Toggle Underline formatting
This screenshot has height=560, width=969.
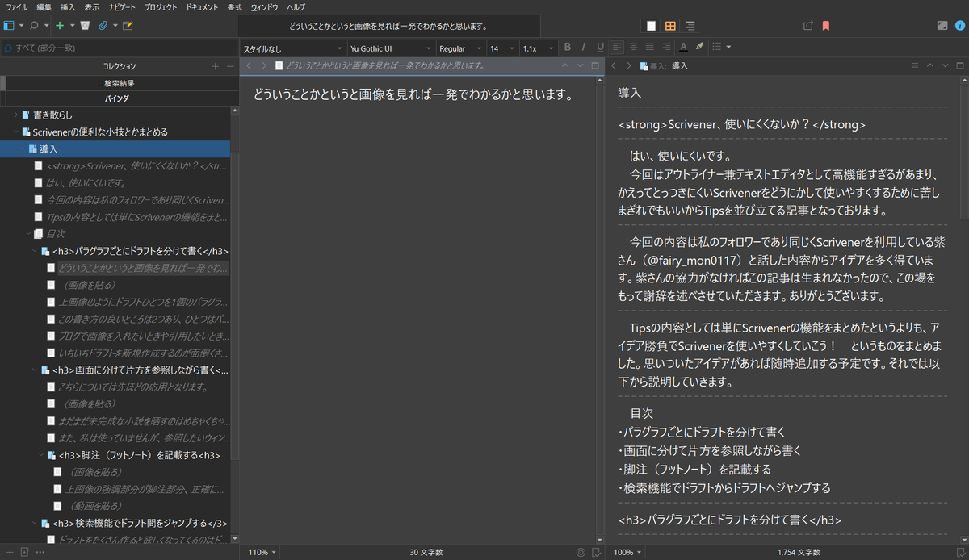[599, 48]
